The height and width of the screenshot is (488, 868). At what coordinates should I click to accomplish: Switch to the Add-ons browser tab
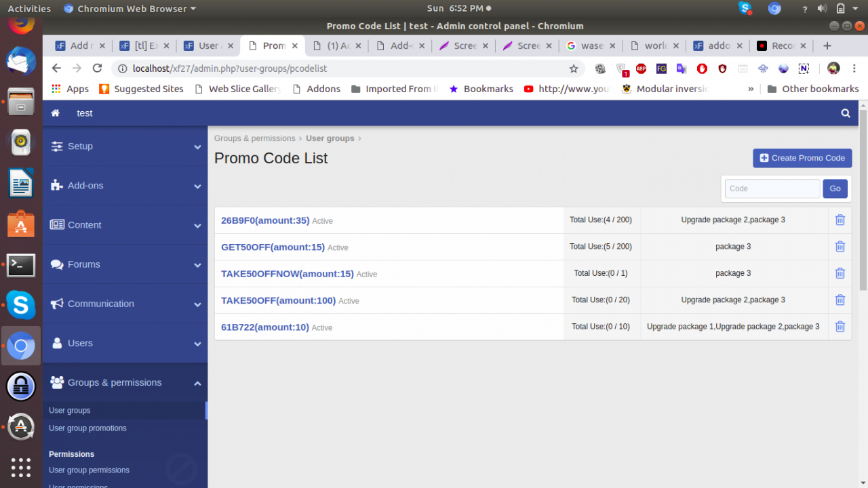pyautogui.click(x=400, y=46)
